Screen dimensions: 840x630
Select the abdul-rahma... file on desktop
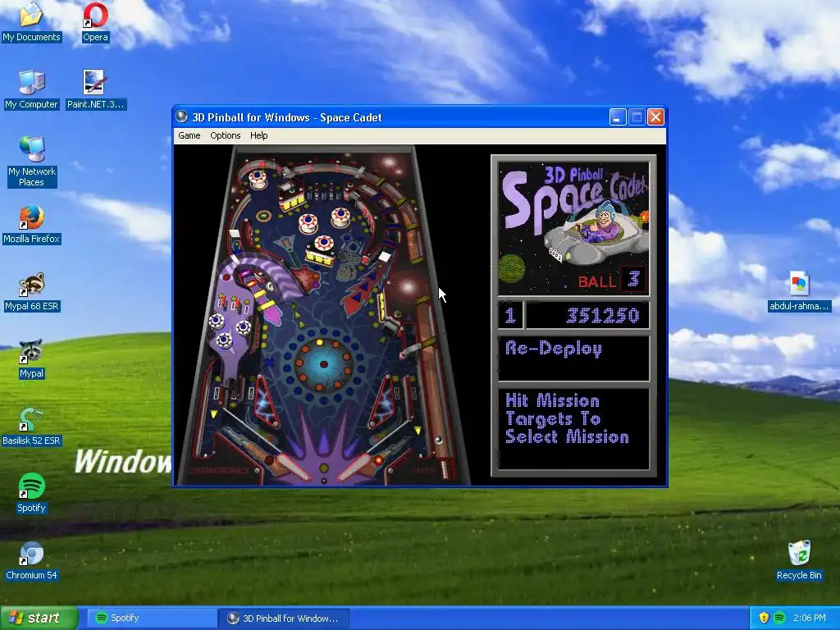pyautogui.click(x=799, y=291)
